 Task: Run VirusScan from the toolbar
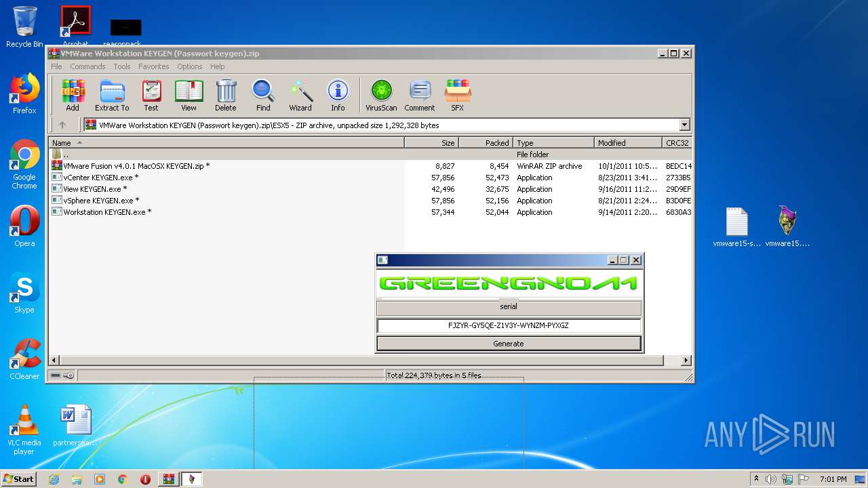(x=381, y=96)
